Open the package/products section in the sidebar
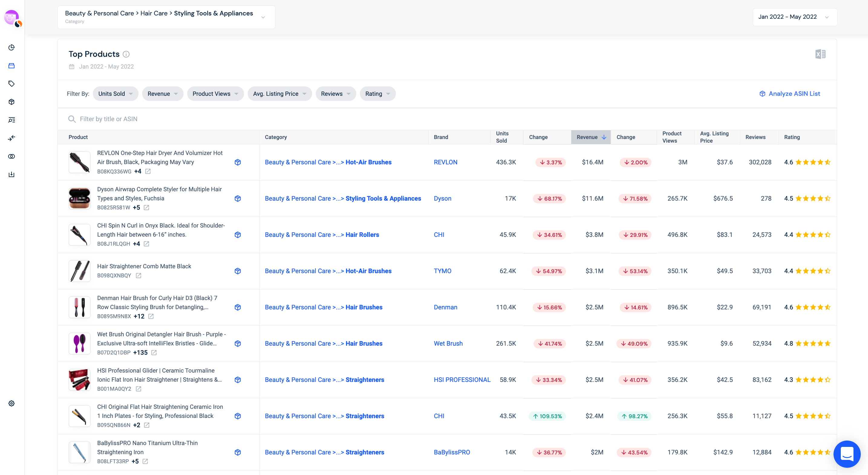The height and width of the screenshot is (475, 868). (x=11, y=102)
